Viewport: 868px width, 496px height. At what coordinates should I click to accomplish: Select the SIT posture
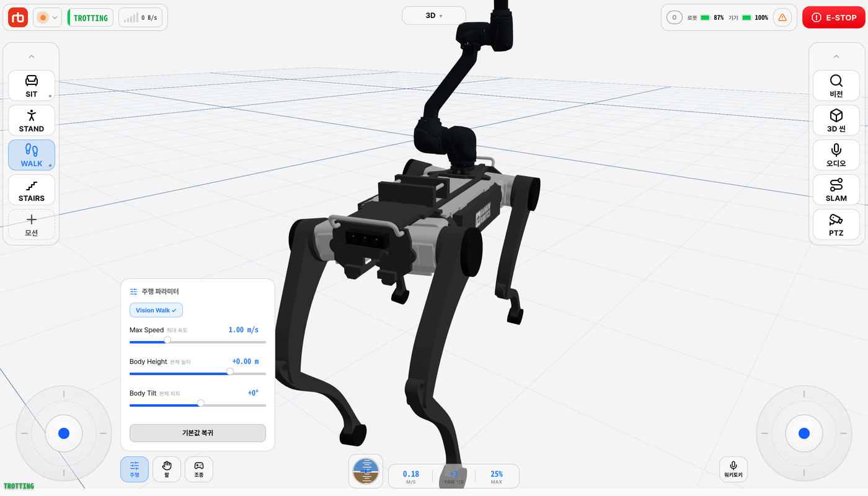point(32,86)
